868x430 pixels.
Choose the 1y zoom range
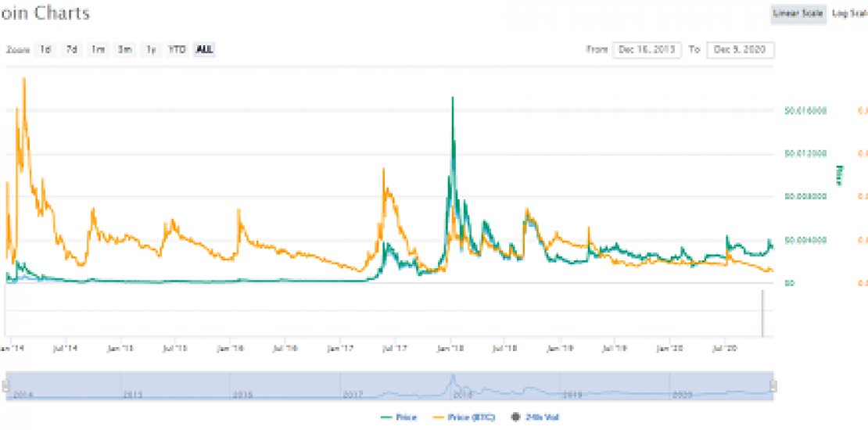[x=151, y=49]
